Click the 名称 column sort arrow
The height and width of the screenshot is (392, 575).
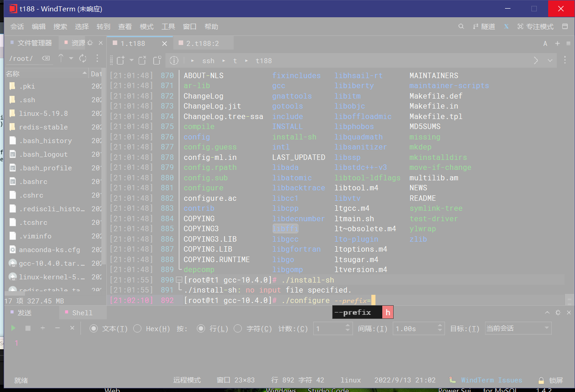(x=85, y=73)
